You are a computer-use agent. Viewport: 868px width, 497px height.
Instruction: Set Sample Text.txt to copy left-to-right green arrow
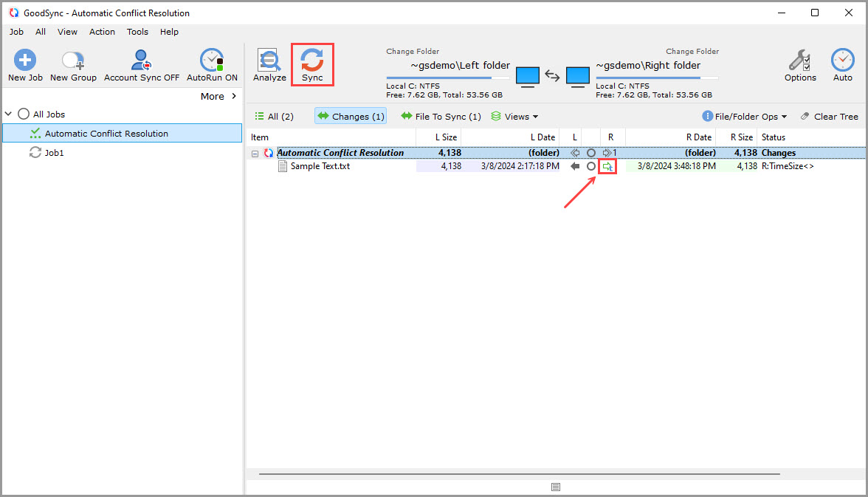pyautogui.click(x=608, y=166)
